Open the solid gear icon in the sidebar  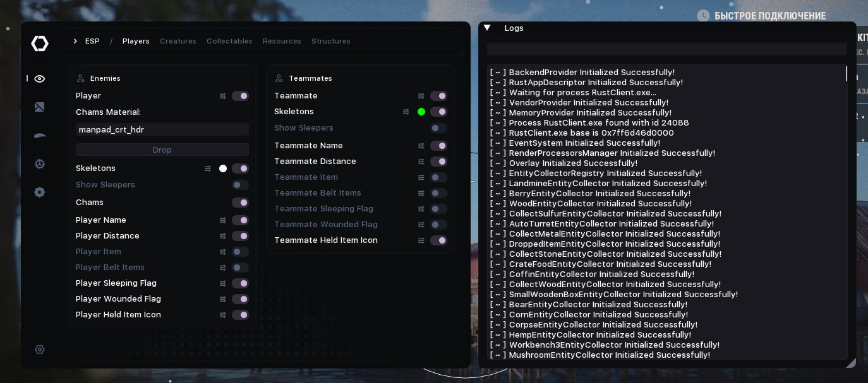click(x=40, y=192)
